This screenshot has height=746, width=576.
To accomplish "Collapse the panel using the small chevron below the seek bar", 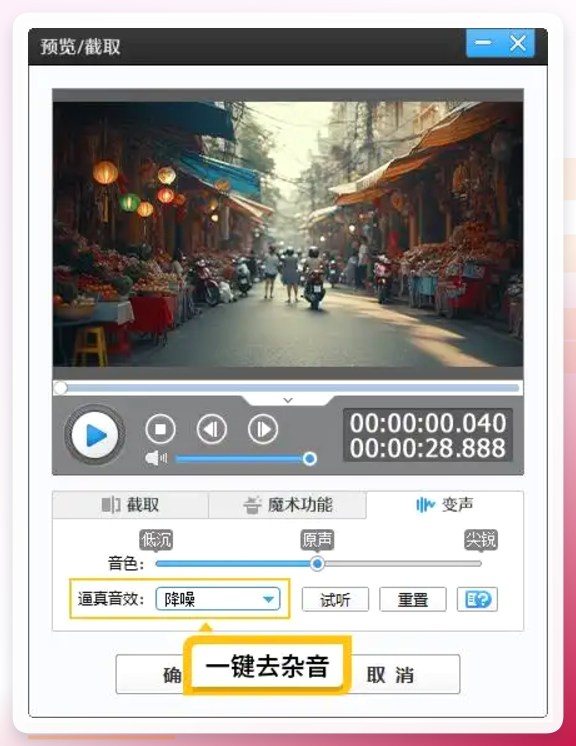I will (288, 400).
